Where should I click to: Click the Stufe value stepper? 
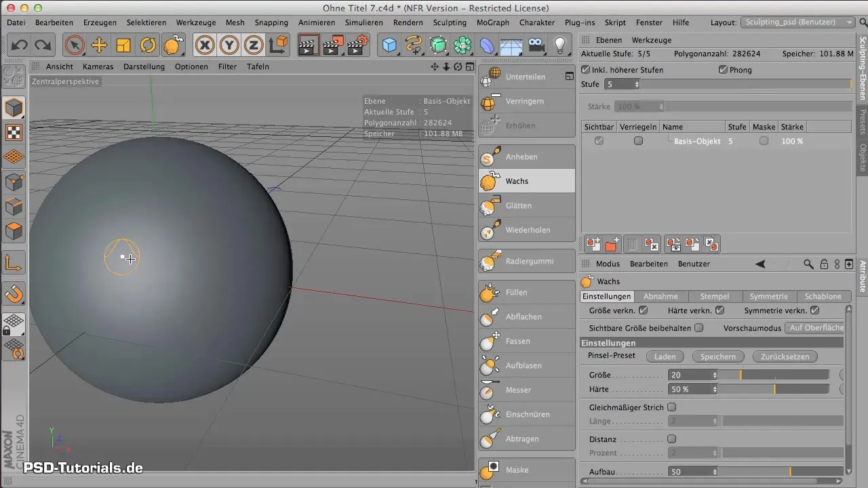pos(637,85)
